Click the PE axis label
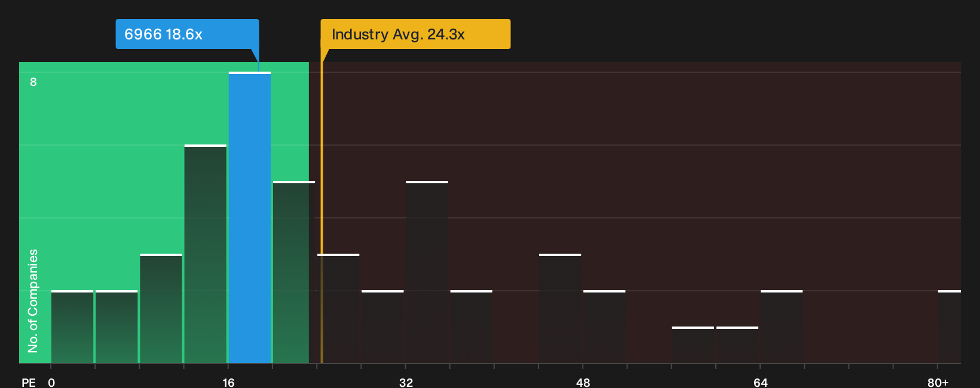The width and height of the screenshot is (980, 388). 28,382
